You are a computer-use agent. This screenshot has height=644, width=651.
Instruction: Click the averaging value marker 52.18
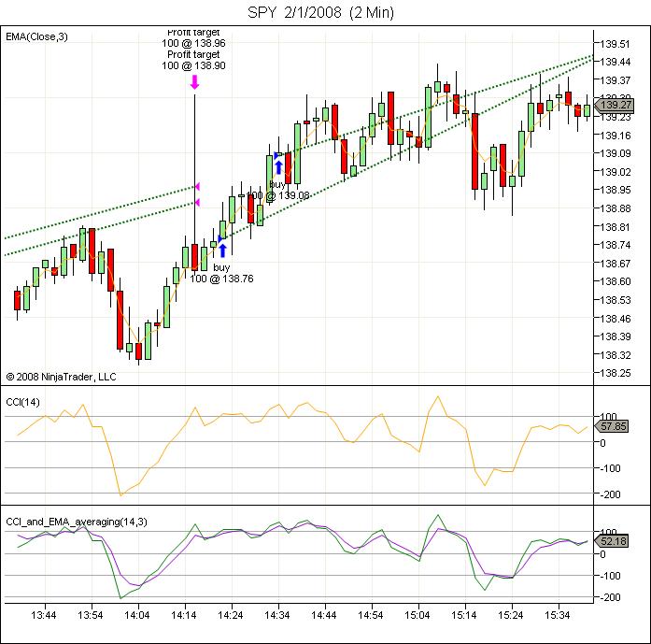612,541
